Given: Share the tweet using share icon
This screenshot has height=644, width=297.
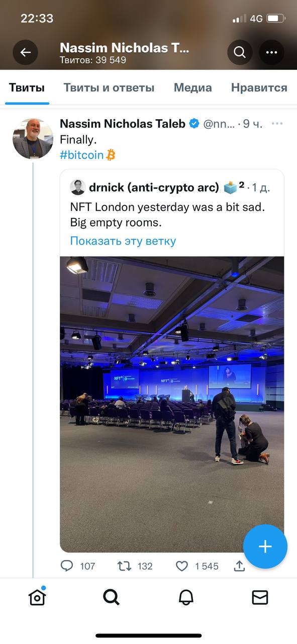Looking at the screenshot, I should [x=239, y=566].
